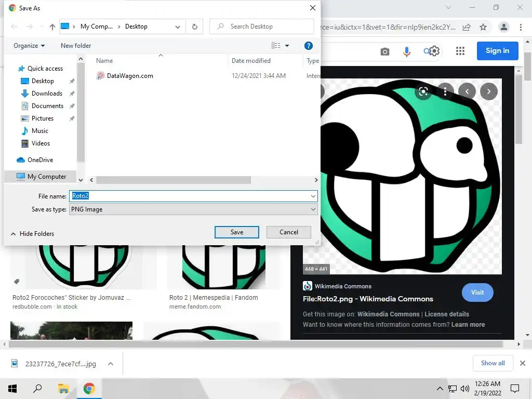Open Roto 2 Memespedia Fandom result
The image size is (532, 399).
click(214, 298)
